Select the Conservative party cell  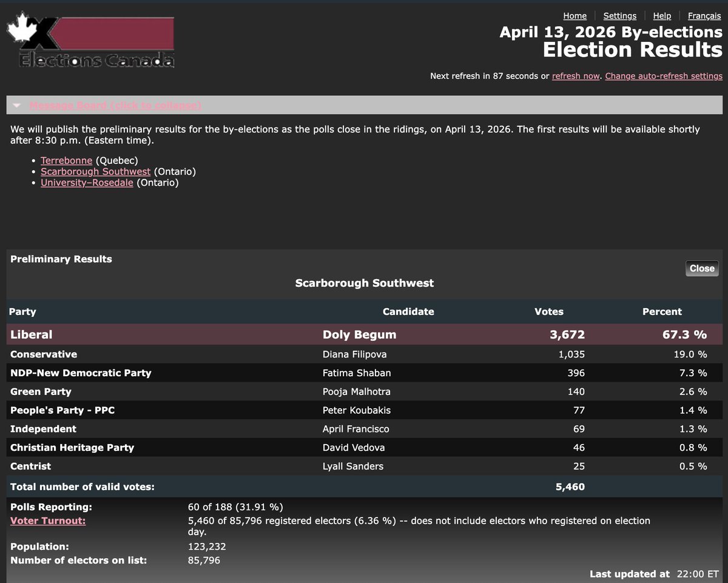44,354
